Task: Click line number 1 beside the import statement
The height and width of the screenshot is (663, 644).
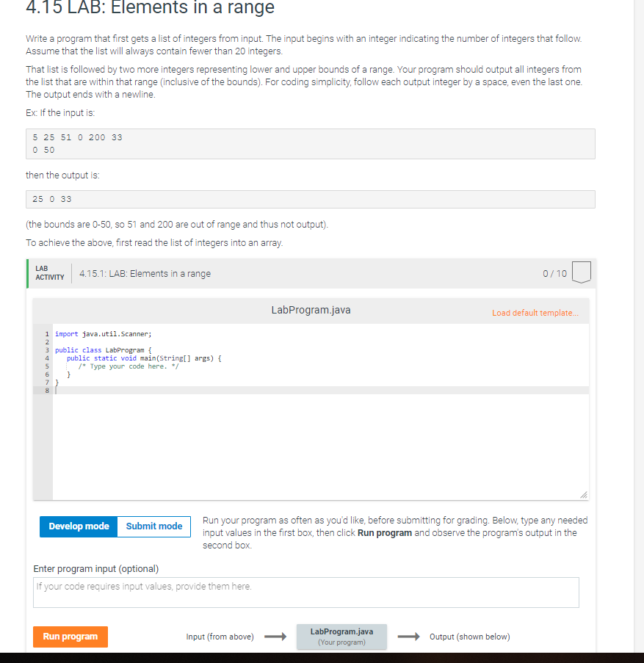Action: 47,333
